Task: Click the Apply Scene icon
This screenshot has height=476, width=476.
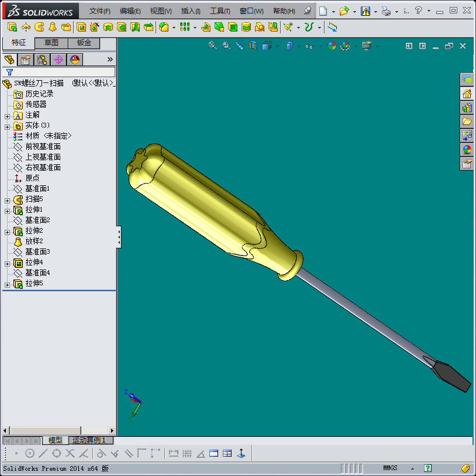Action: point(345,46)
